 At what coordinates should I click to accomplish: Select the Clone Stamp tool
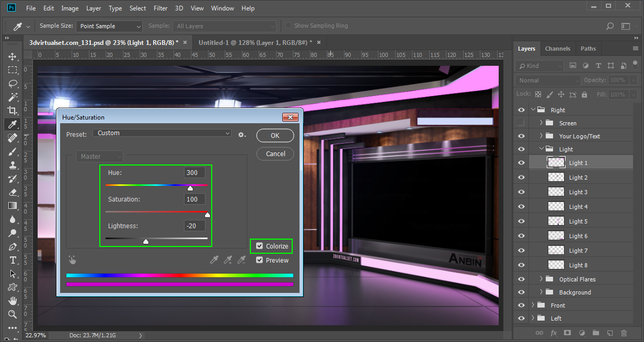[x=11, y=164]
